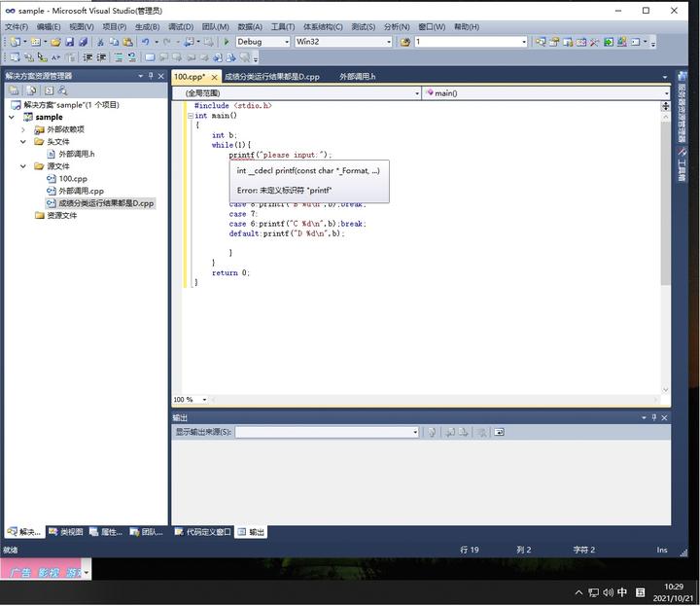The height and width of the screenshot is (606, 700).
Task: Click the 中 input method indicator in the taskbar
Action: point(622,592)
